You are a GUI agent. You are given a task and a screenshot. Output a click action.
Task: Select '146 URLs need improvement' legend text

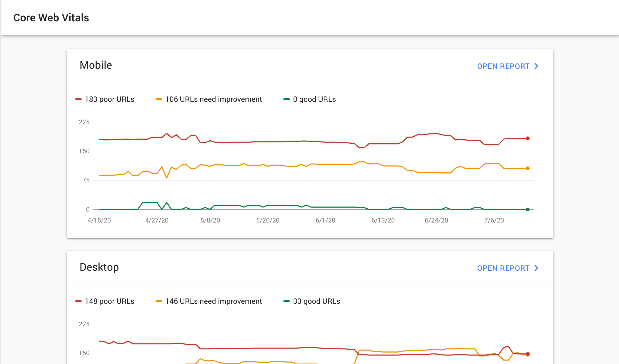coord(213,301)
